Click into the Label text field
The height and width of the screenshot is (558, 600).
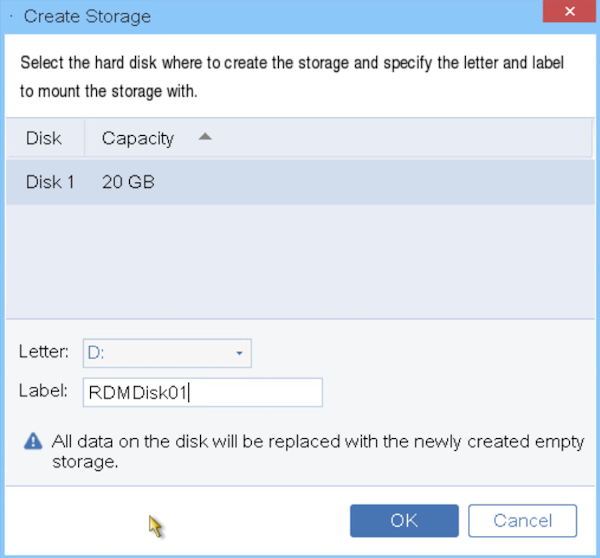203,392
